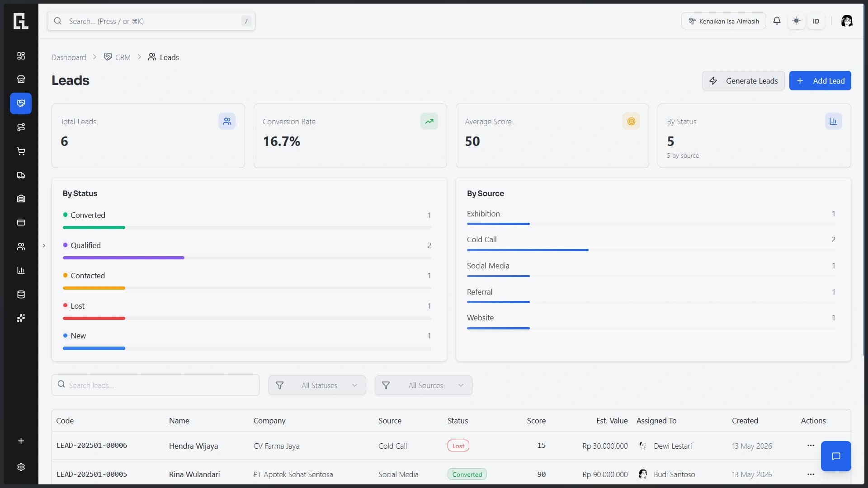868x488 pixels.
Task: Open lead LEAD-202501-00005
Action: 92,474
